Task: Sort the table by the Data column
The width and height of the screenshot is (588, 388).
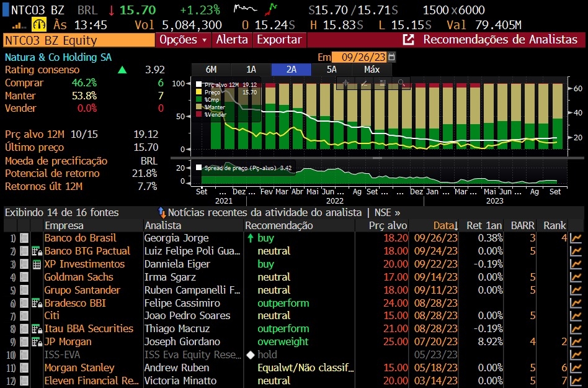Action: (443, 225)
